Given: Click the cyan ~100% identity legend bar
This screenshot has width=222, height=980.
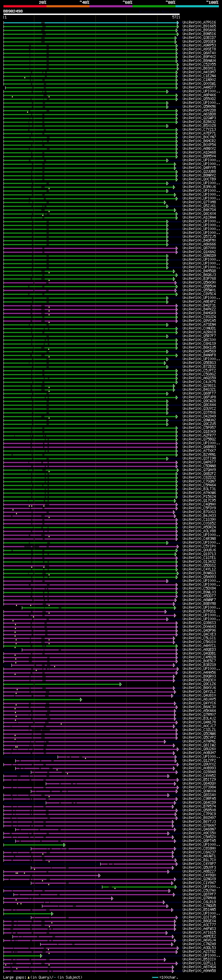Looking at the screenshot, I should pos(197,6).
